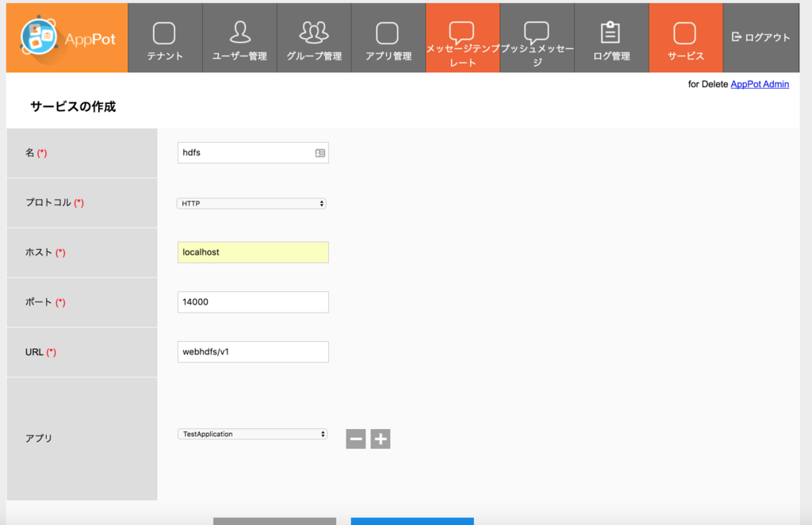Viewport: 812px width, 525px height.
Task: Click the contact card icon in name field
Action: [320, 153]
